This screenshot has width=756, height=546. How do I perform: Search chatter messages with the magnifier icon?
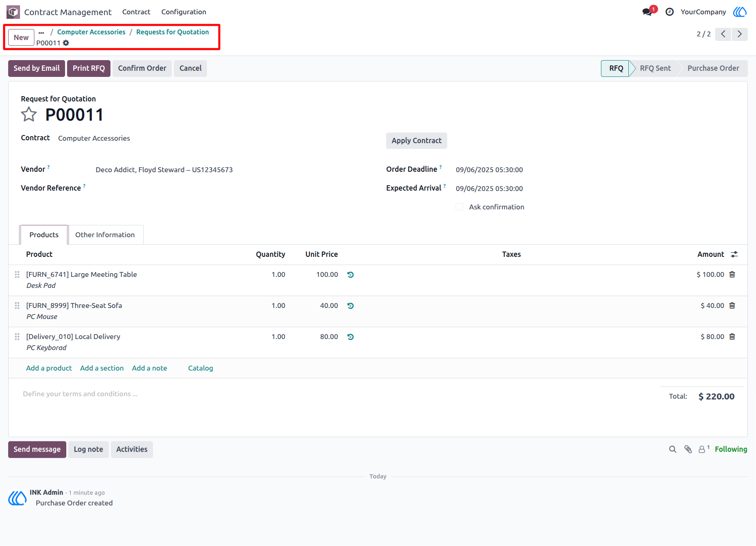(x=673, y=449)
